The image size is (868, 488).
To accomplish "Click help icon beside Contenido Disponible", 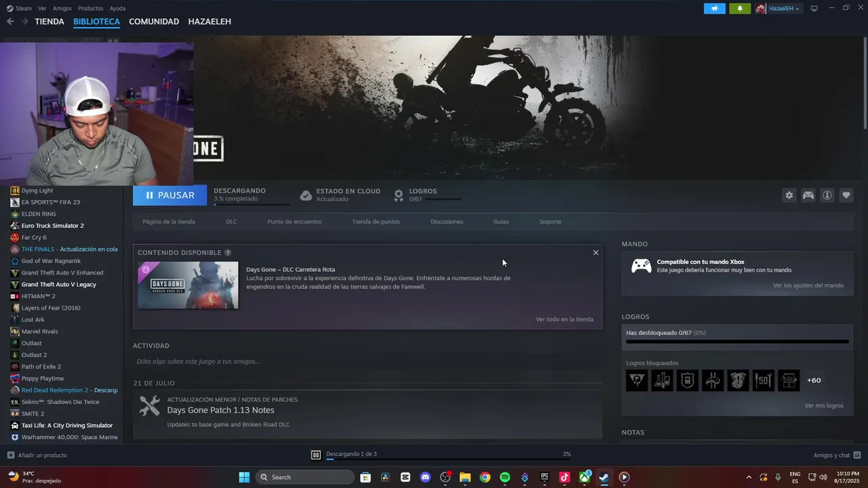I will (x=228, y=253).
